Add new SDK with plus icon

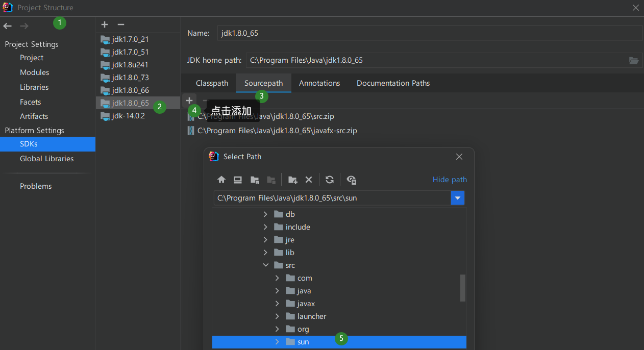105,24
